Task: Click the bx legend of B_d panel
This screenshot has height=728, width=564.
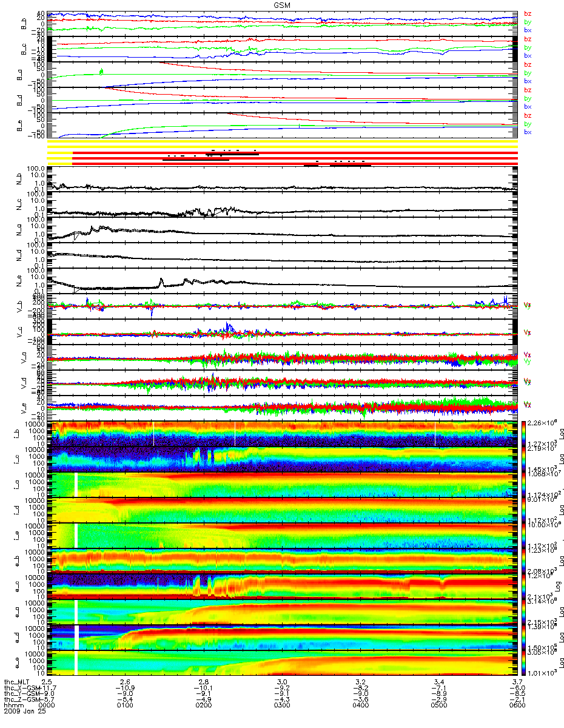Action: tap(528, 106)
